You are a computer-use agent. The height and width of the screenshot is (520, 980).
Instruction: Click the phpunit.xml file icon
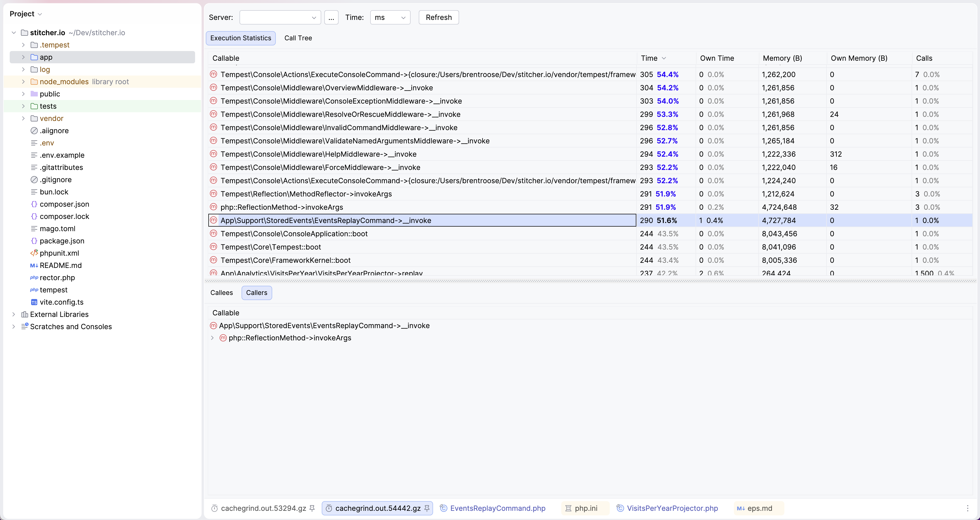[34, 253]
